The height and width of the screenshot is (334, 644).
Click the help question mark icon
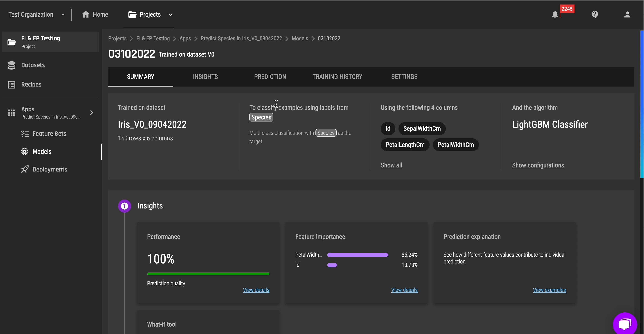pyautogui.click(x=595, y=14)
